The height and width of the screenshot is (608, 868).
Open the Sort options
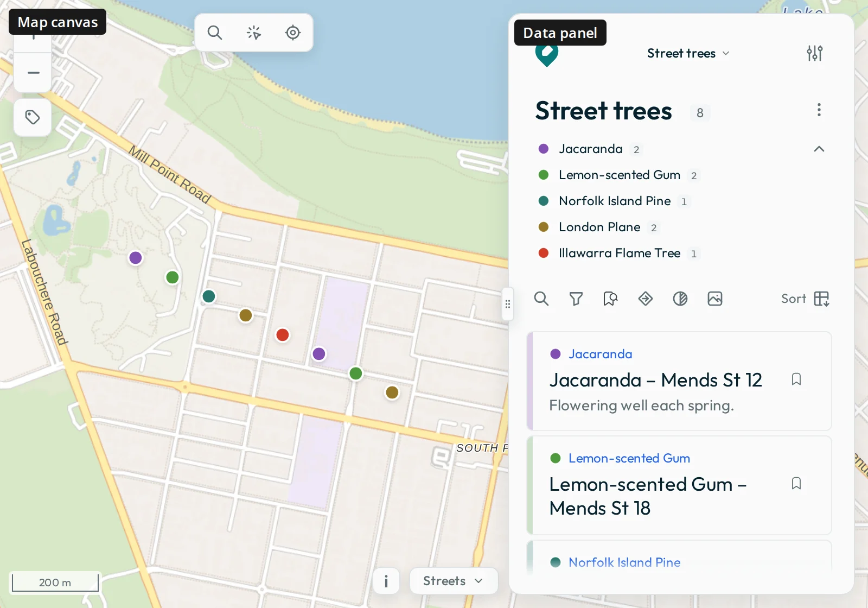pos(806,299)
